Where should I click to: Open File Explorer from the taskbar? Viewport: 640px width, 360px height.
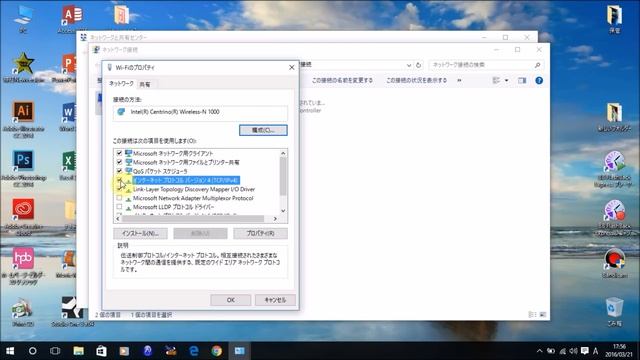point(78,351)
